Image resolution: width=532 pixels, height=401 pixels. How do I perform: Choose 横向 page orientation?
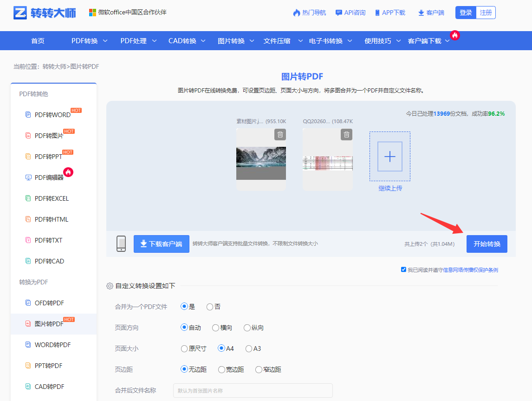[x=215, y=328]
